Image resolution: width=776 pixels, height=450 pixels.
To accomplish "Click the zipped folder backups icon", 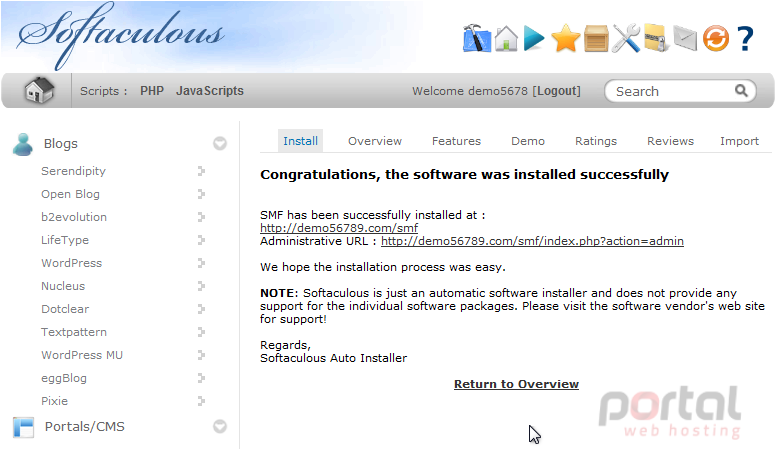I will (x=657, y=38).
